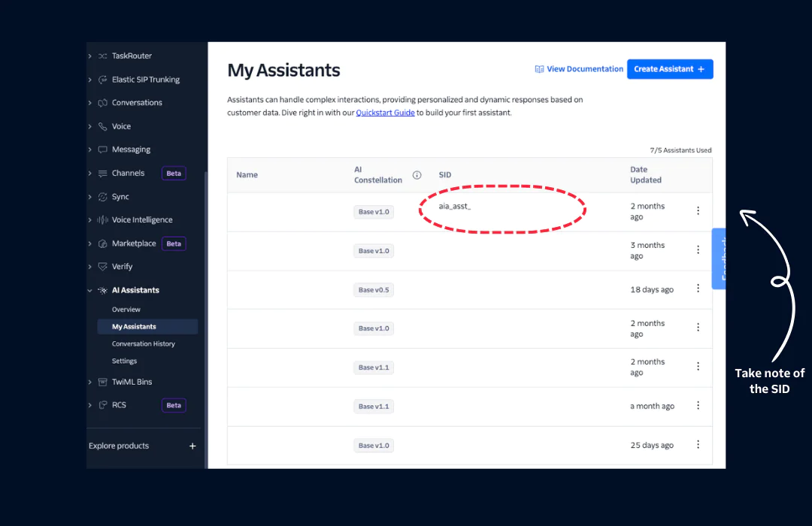Viewport: 812px width, 526px height.
Task: Open the Voice Intelligence menu item
Action: tap(142, 219)
